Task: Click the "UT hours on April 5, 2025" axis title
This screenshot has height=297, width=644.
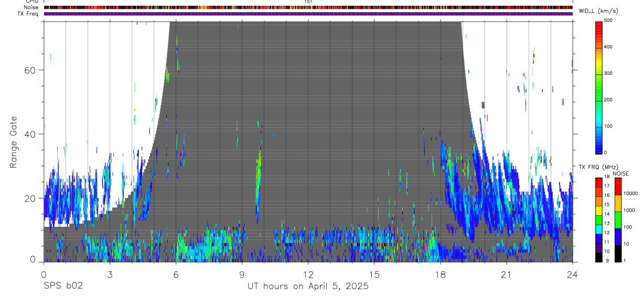Action: click(308, 286)
